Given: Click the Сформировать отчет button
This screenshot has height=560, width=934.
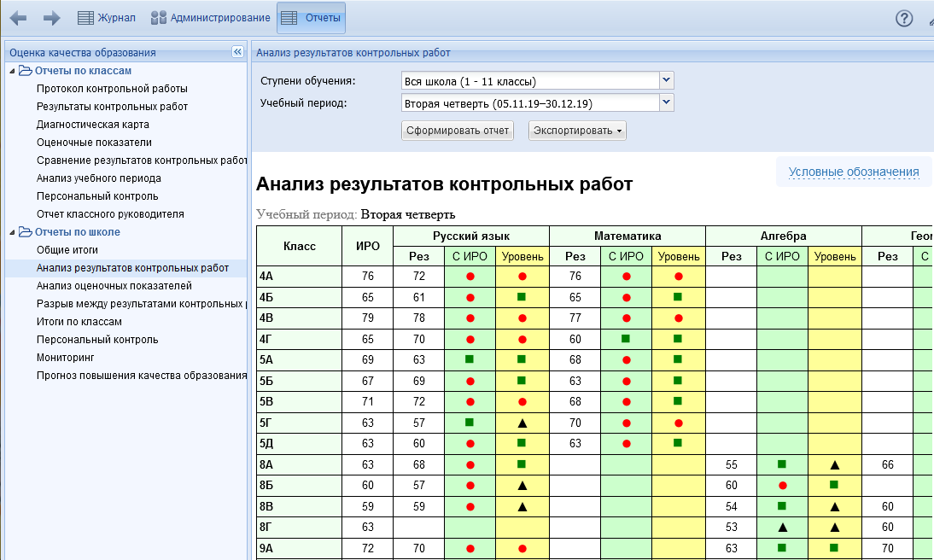Looking at the screenshot, I should 458,131.
